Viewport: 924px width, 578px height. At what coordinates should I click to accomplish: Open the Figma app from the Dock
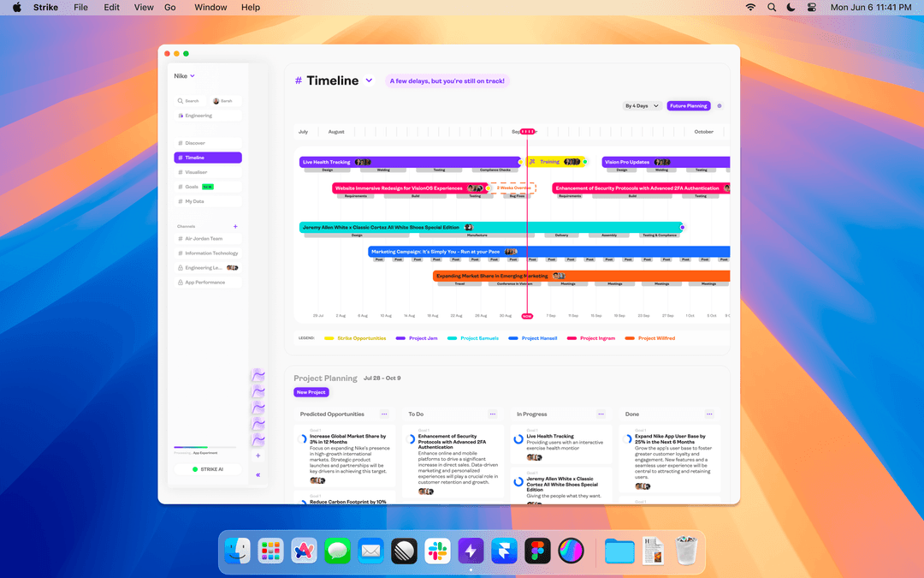(536, 551)
